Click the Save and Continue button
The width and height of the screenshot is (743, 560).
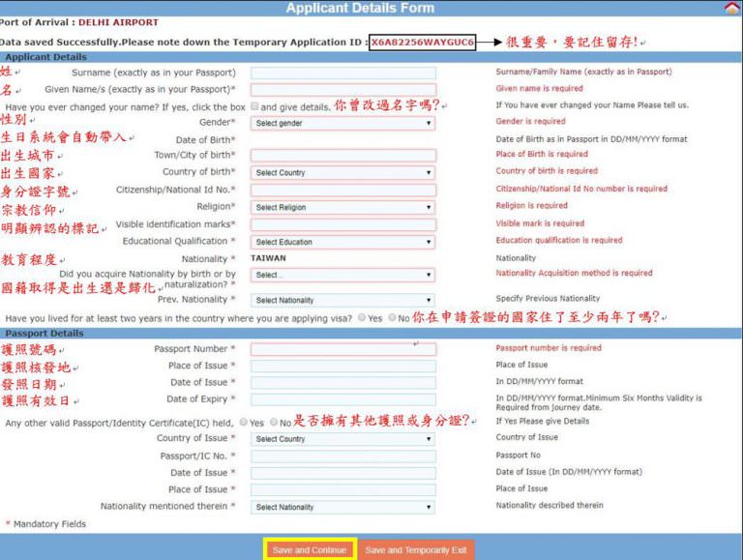point(310,549)
